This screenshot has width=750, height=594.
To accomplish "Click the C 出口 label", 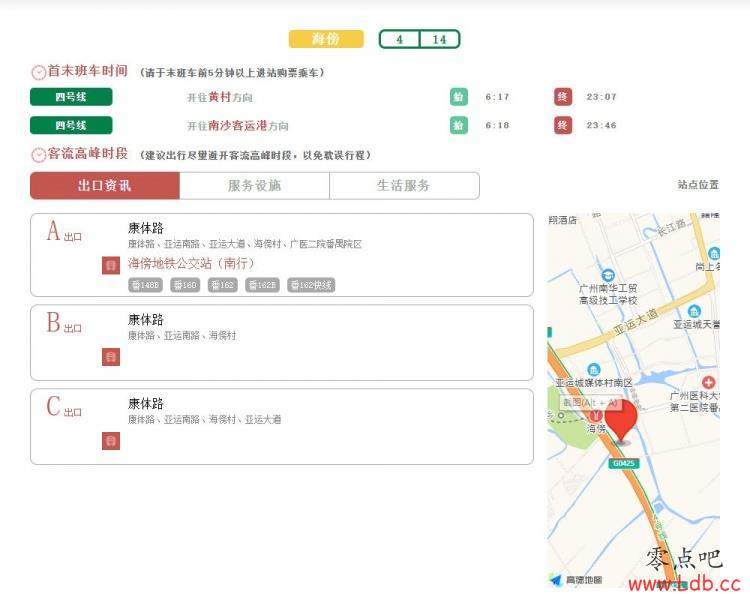I will [x=64, y=407].
